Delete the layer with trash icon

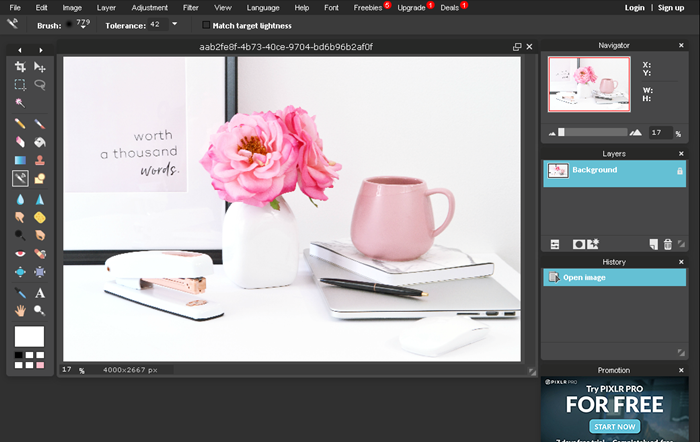(x=667, y=244)
